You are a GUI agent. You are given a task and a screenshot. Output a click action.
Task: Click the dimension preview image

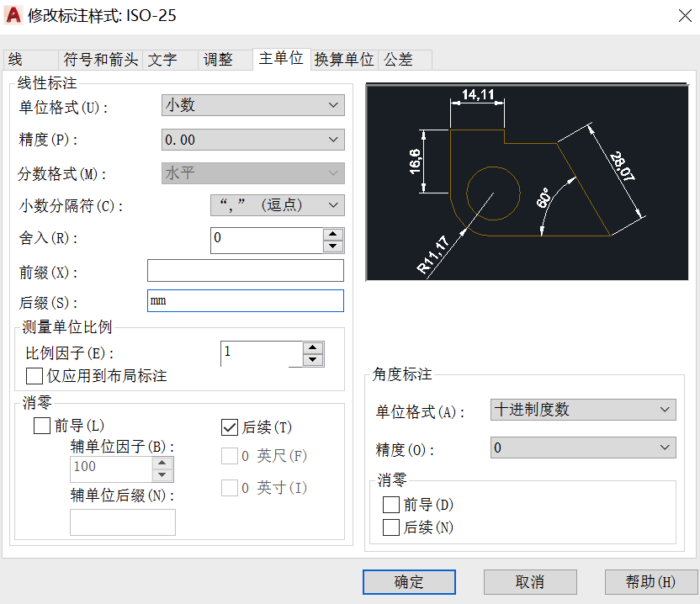pyautogui.click(x=527, y=182)
